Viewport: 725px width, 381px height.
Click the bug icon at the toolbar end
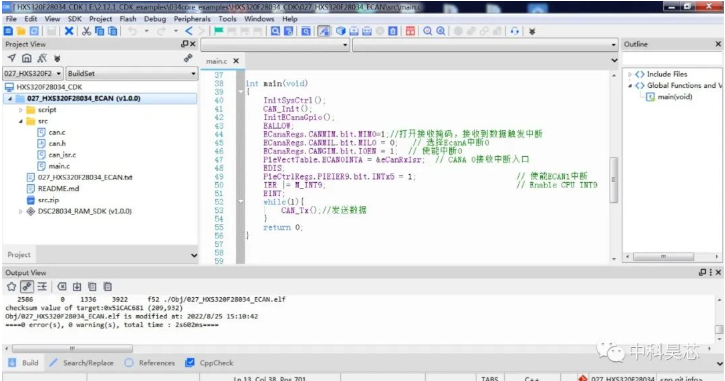pyautogui.click(x=532, y=31)
